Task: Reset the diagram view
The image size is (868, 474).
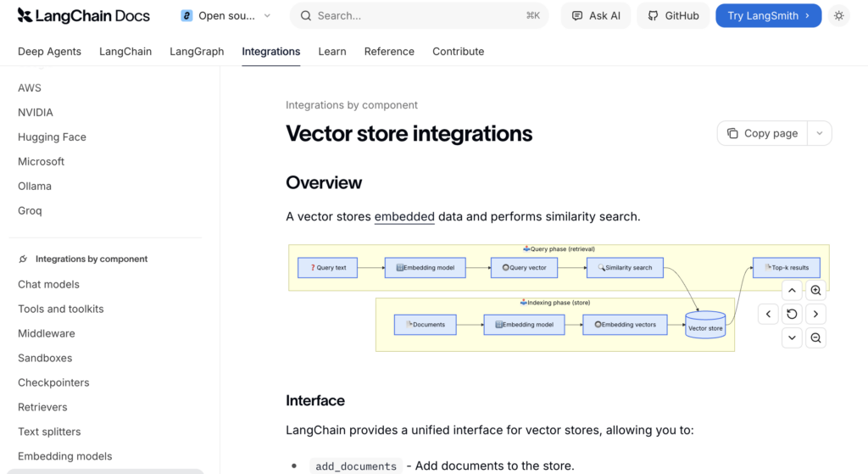Action: tap(792, 314)
